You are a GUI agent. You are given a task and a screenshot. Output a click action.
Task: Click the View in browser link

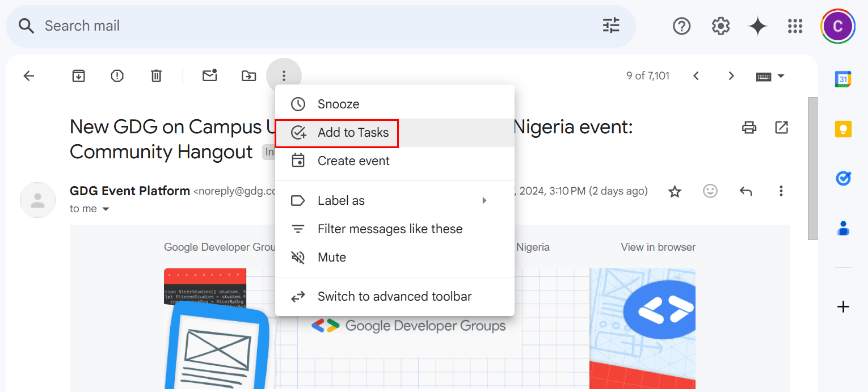click(658, 247)
